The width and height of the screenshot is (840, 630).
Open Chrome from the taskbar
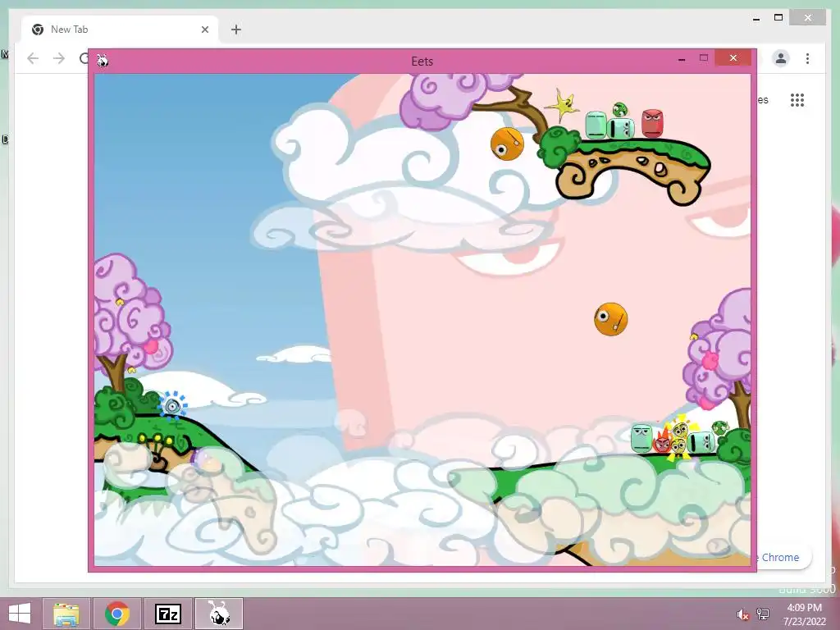(x=116, y=614)
